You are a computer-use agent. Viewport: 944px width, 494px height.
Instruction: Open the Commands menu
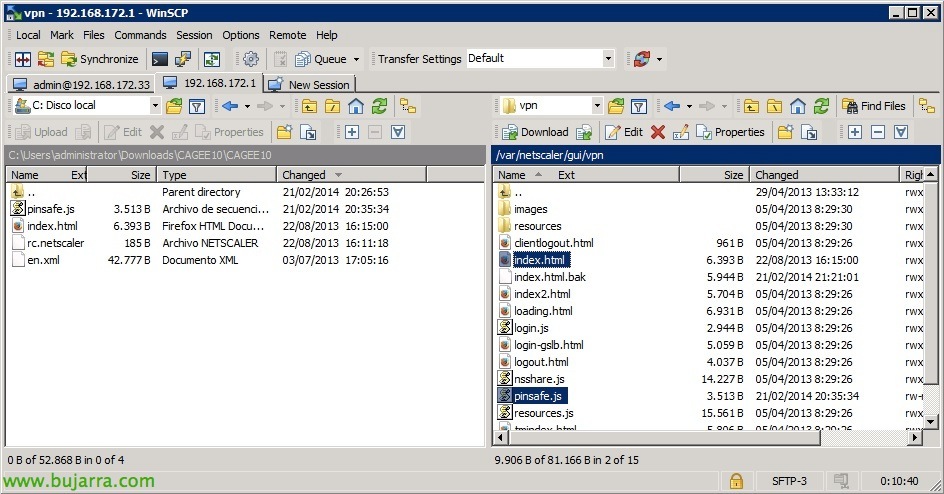click(x=140, y=35)
